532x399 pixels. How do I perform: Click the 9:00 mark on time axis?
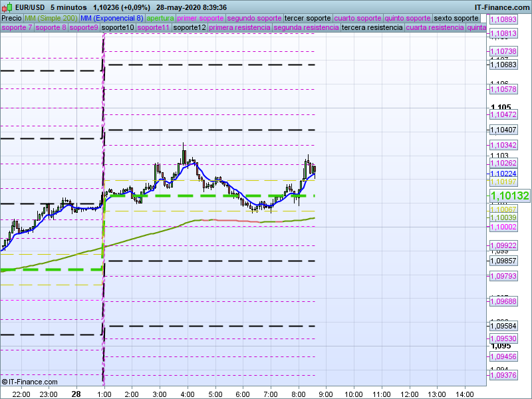click(326, 394)
